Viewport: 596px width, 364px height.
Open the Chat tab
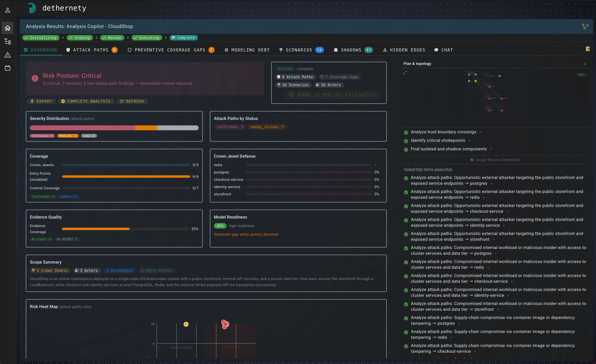click(x=444, y=50)
